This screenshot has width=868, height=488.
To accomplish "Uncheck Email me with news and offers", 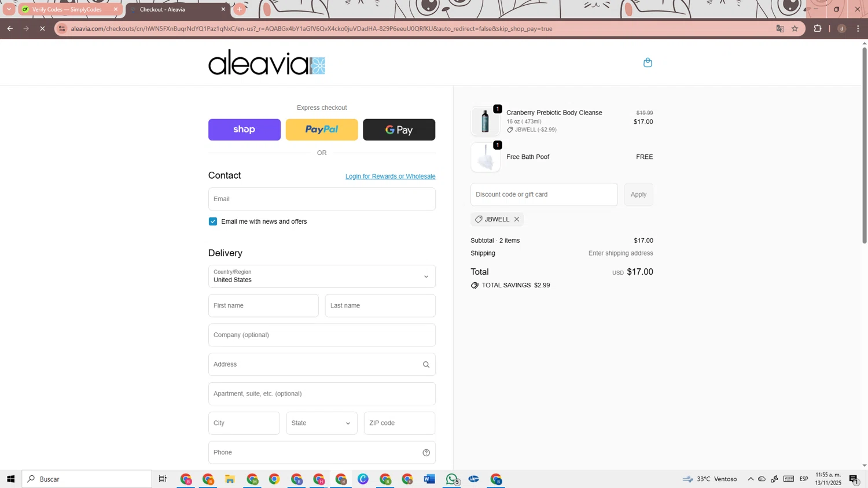I will [213, 221].
